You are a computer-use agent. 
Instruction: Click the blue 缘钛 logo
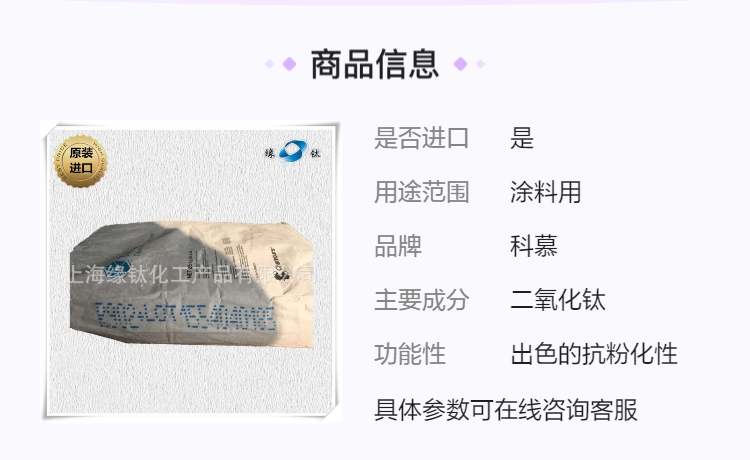tap(293, 152)
